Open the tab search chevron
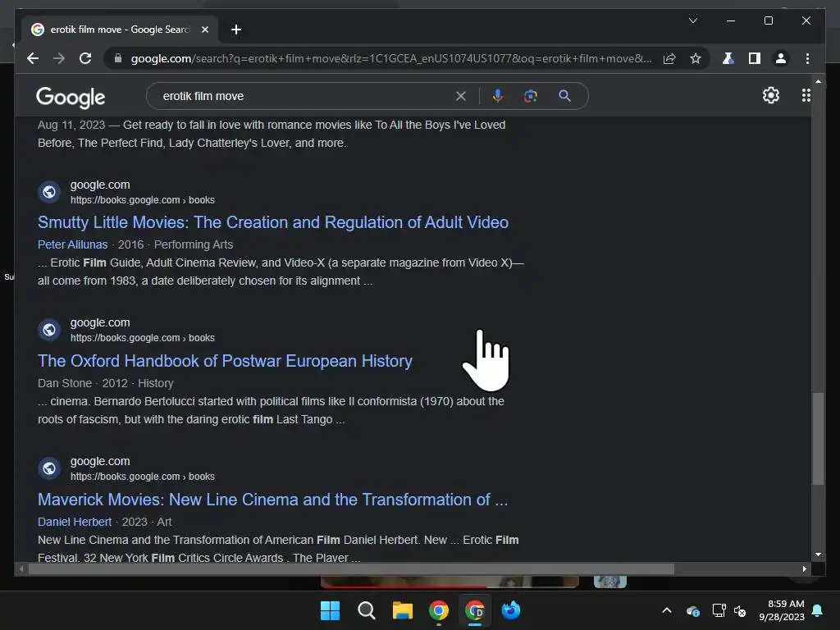This screenshot has width=840, height=630. pos(692,21)
